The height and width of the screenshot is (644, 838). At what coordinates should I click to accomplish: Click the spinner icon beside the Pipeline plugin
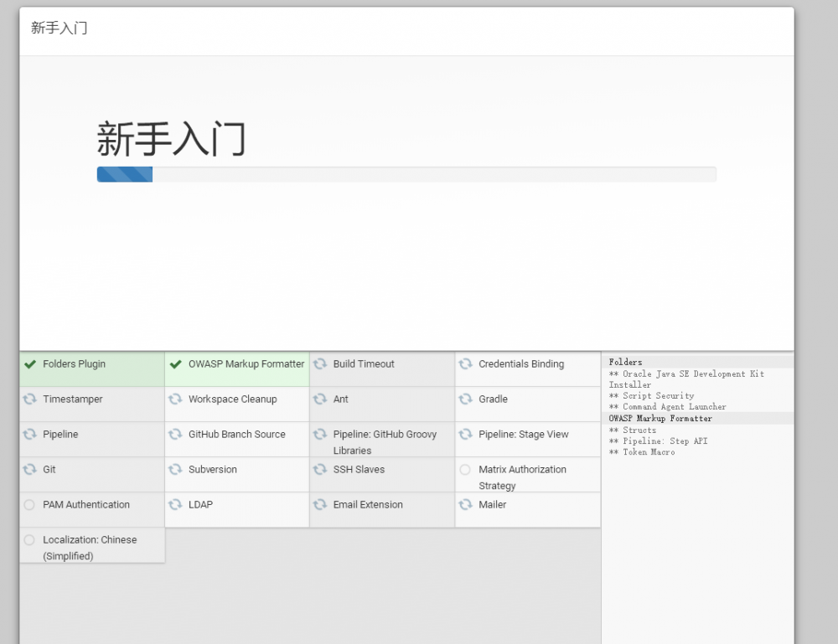32,435
